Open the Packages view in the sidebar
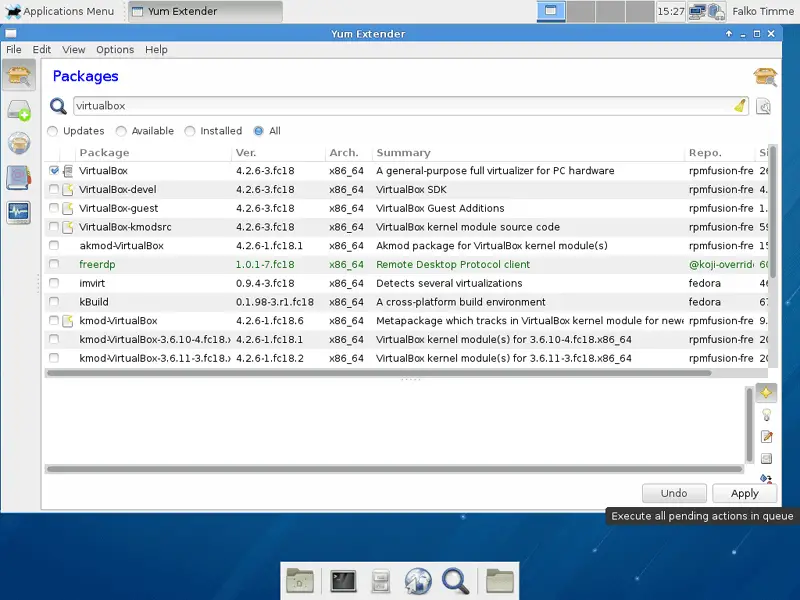Image resolution: width=800 pixels, height=600 pixels. coord(19,75)
